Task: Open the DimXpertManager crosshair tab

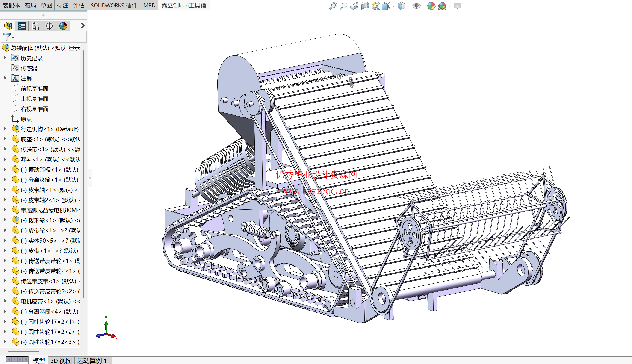Action: (49, 26)
